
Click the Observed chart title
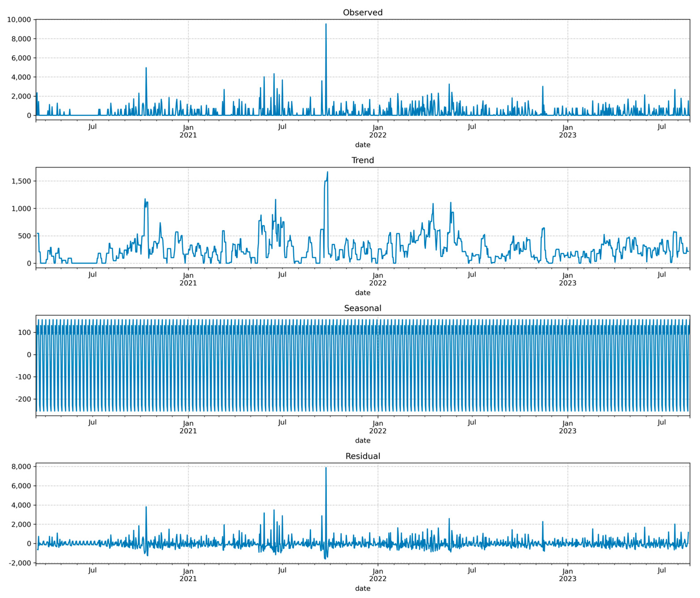coord(362,13)
